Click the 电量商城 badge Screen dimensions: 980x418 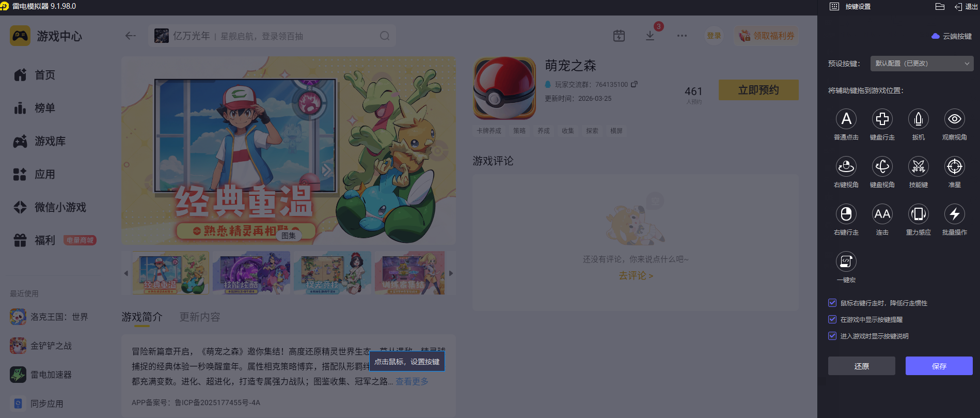pyautogui.click(x=80, y=240)
